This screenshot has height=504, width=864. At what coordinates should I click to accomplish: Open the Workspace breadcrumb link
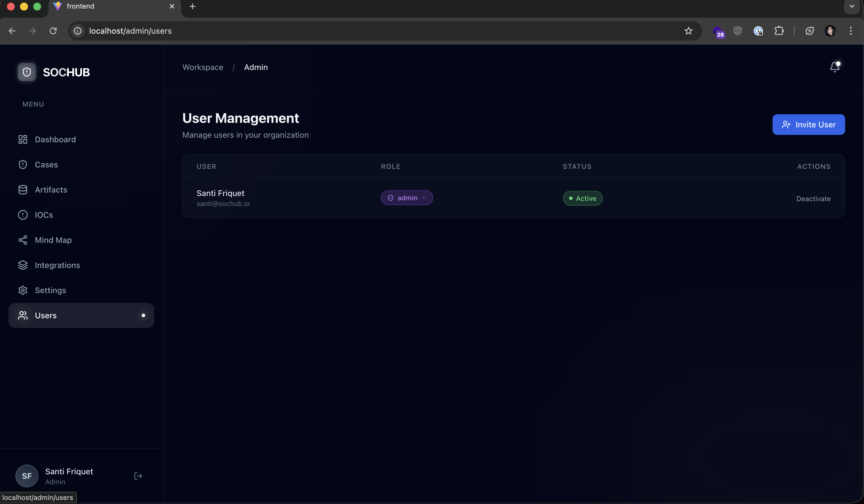point(202,67)
